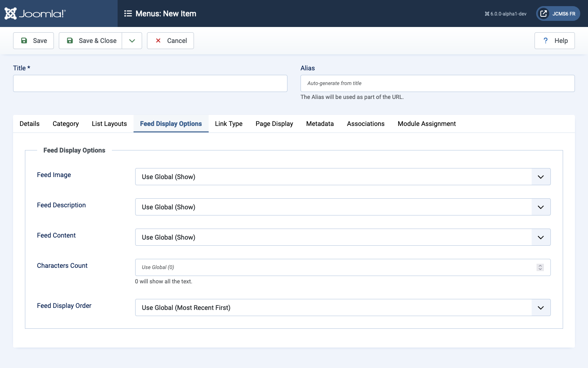
Task: Click the Cancel button
Action: [170, 40]
